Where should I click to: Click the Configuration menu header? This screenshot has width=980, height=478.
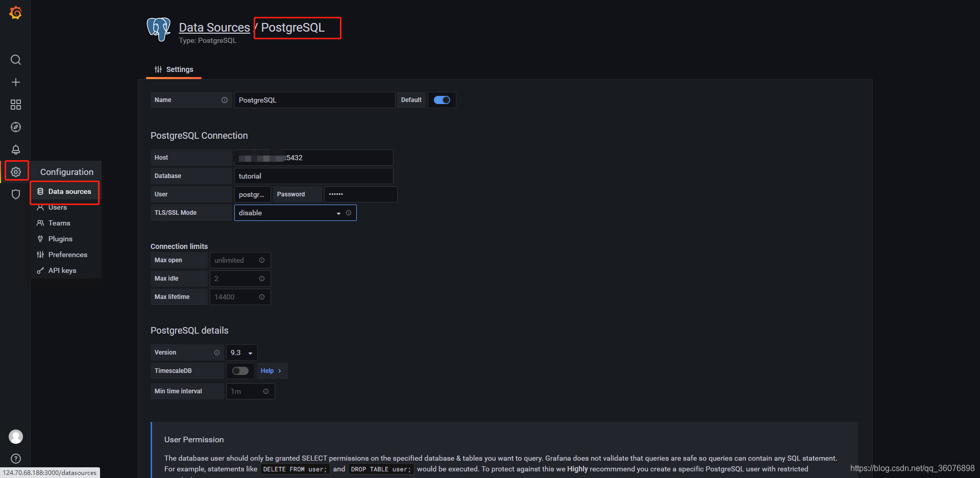[x=67, y=172]
